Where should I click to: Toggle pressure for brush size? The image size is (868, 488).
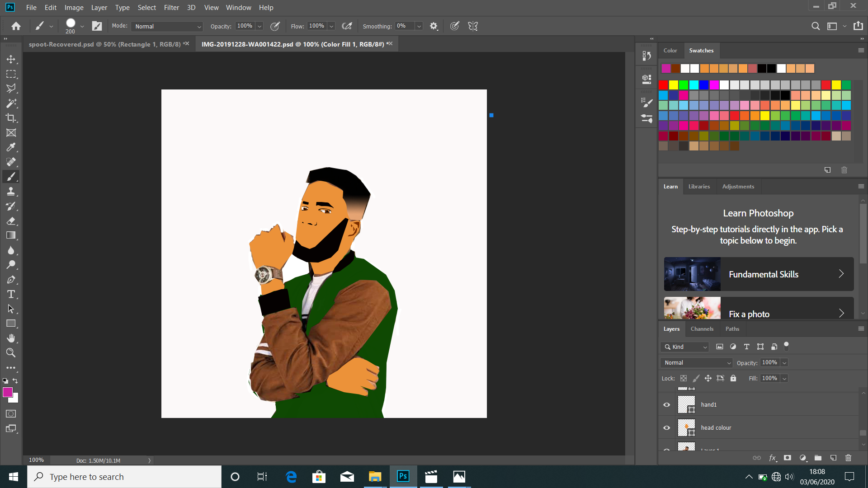coord(455,26)
